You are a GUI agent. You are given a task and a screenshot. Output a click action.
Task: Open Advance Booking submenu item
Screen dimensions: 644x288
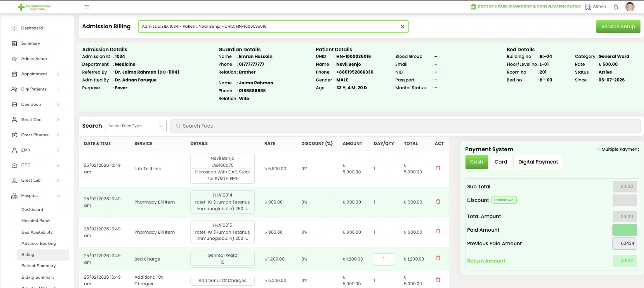(x=39, y=243)
